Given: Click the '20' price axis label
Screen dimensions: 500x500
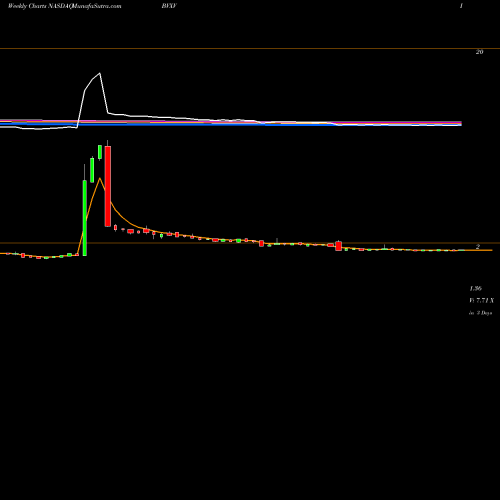Looking at the screenshot, I should 479,52.
